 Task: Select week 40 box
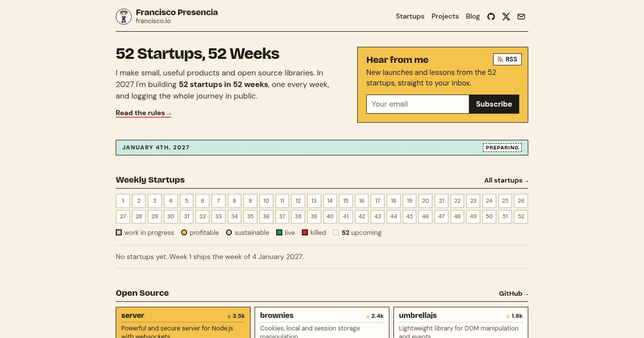[330, 217]
